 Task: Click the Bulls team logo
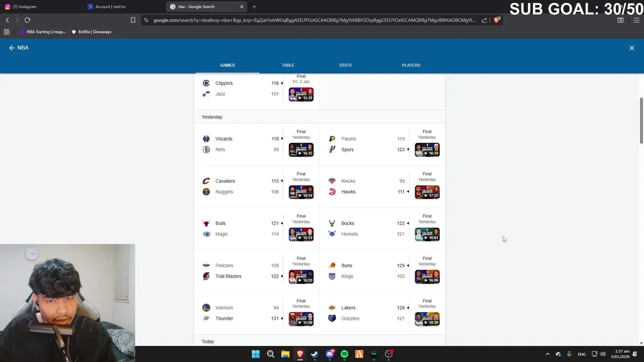click(206, 223)
